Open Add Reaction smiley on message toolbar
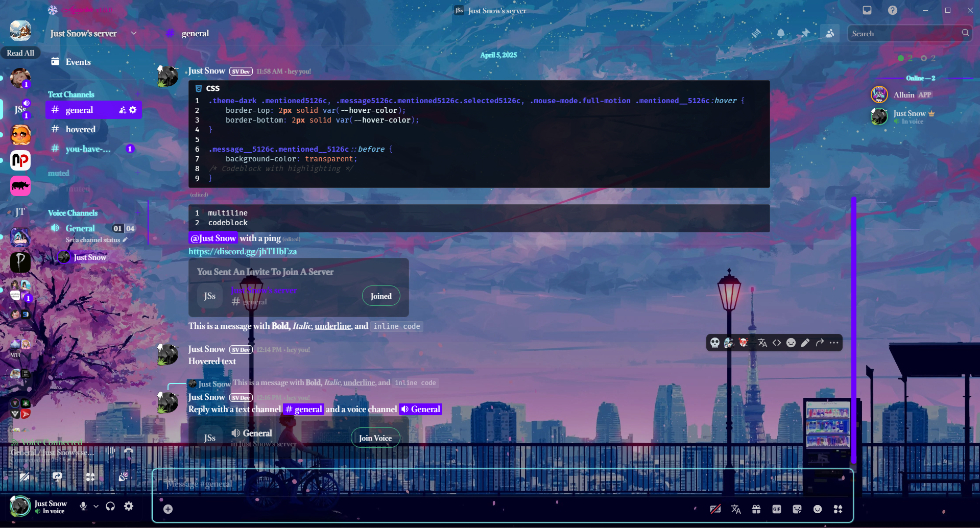The height and width of the screenshot is (528, 980). coord(791,343)
